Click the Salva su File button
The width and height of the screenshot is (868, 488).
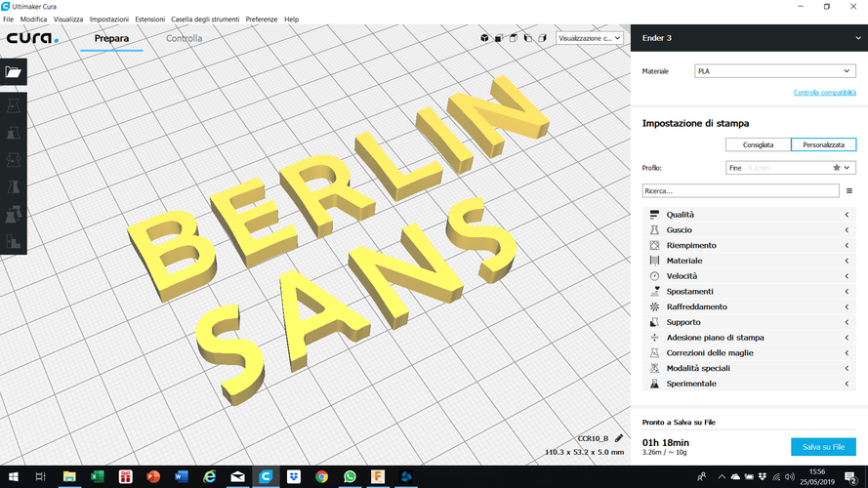(x=823, y=447)
